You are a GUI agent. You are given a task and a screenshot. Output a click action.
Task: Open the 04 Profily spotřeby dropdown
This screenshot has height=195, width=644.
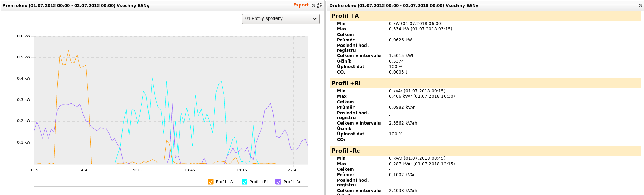click(x=281, y=19)
